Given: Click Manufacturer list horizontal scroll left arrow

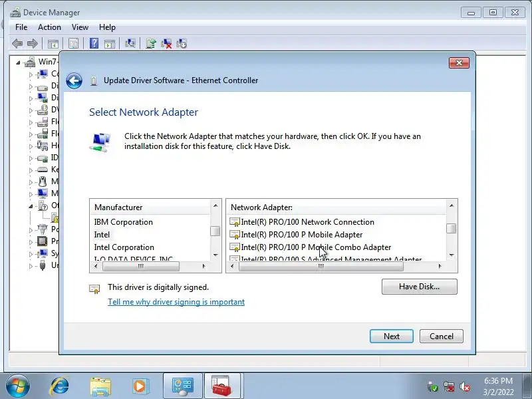Looking at the screenshot, I should click(96, 267).
